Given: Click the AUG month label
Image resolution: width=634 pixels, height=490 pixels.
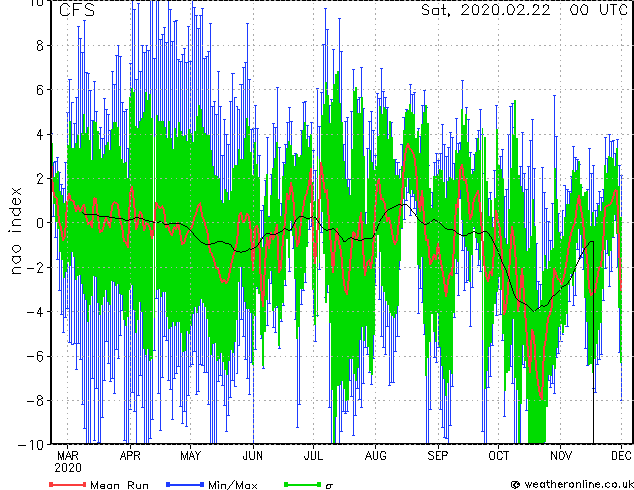Looking at the screenshot, I should pos(376,456).
